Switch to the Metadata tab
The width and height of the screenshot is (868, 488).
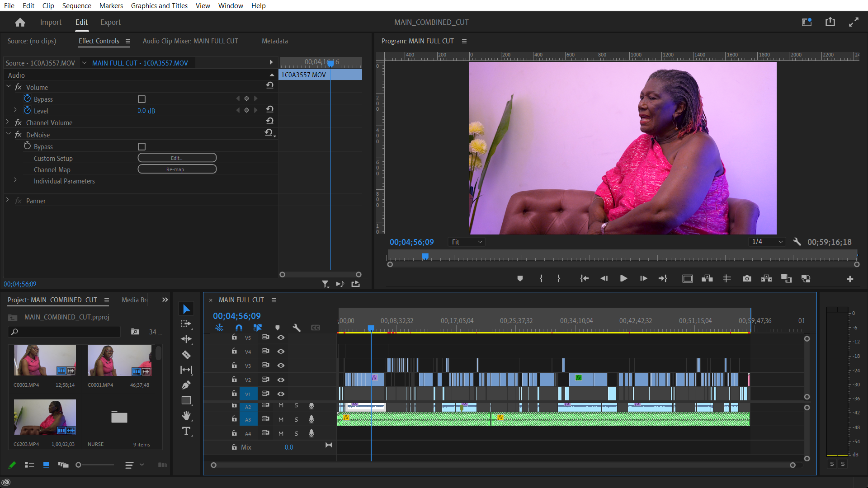coord(274,41)
